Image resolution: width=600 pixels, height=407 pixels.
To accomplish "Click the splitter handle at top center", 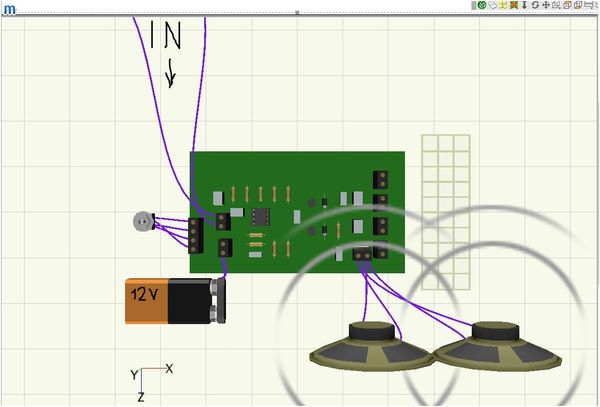I will click(x=297, y=12).
